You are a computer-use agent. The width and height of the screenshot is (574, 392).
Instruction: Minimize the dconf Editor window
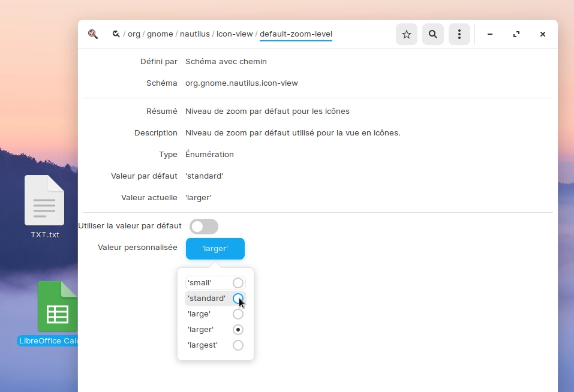pos(490,34)
